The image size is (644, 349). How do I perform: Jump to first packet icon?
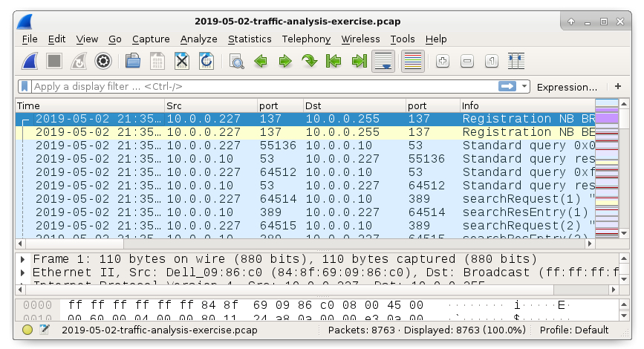(x=334, y=62)
